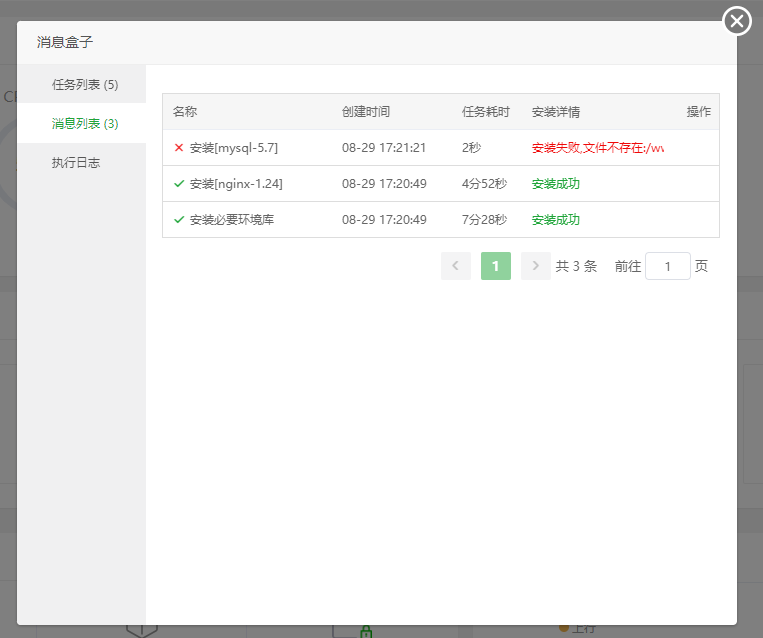The height and width of the screenshot is (638, 763).
Task: Click creation time in 安装必要环境库 row
Action: 384,219
